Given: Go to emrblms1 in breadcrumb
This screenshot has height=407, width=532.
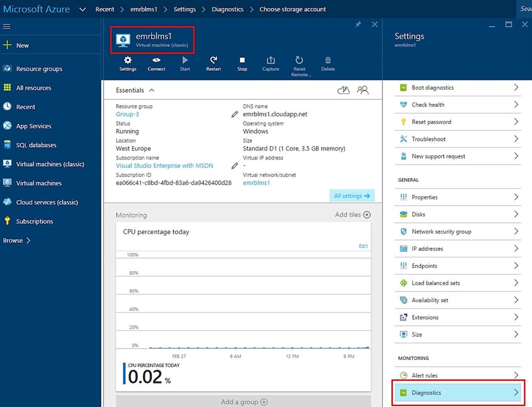Looking at the screenshot, I should pyautogui.click(x=144, y=10).
